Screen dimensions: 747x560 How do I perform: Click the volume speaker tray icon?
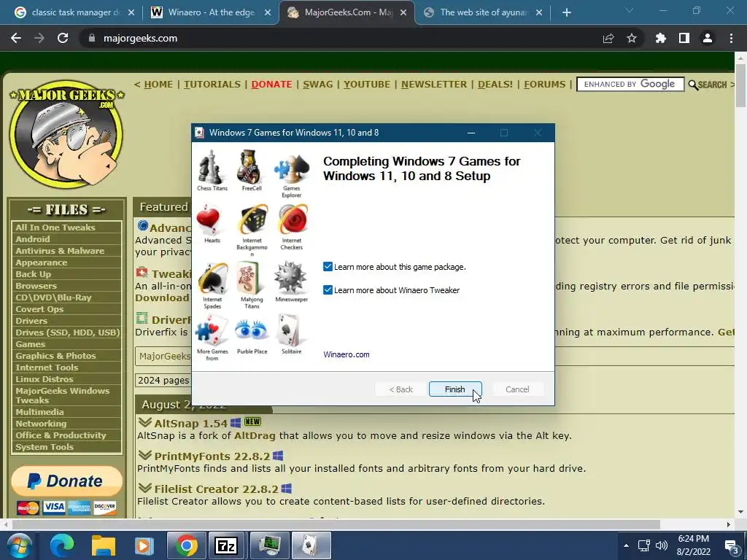point(662,545)
